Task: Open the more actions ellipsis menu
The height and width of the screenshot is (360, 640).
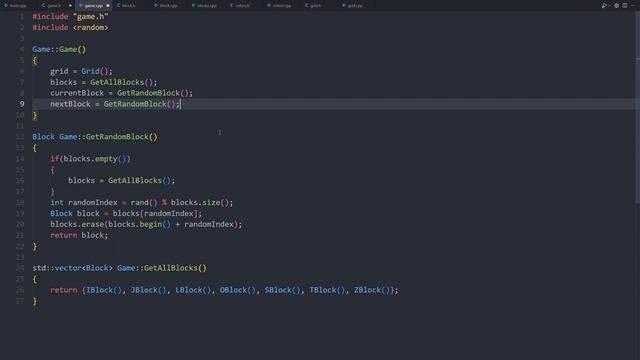Action: coord(633,6)
